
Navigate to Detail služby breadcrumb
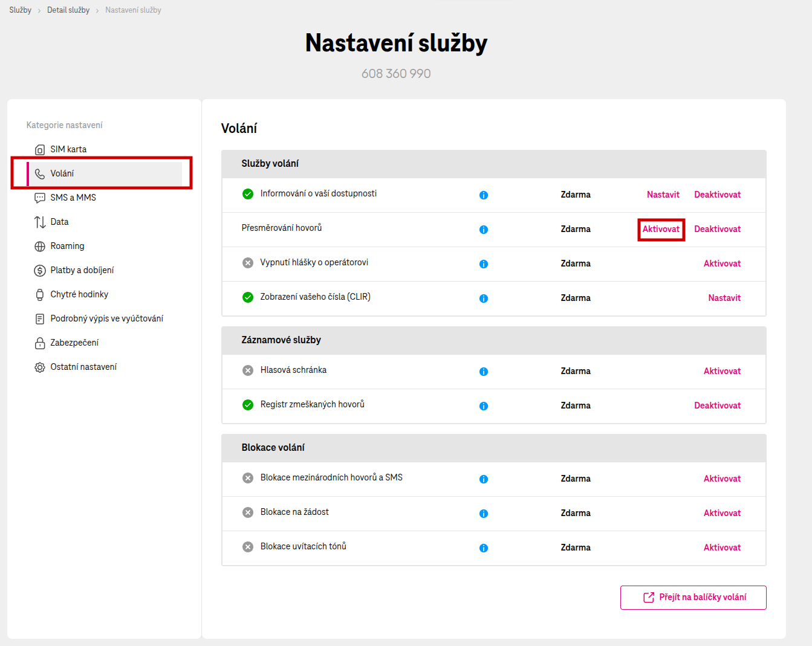click(x=68, y=10)
